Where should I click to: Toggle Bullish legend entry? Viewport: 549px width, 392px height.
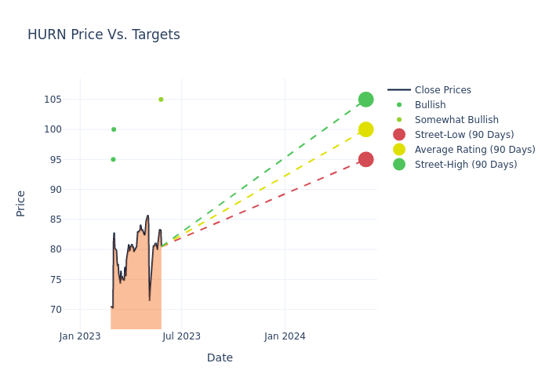[x=430, y=105]
